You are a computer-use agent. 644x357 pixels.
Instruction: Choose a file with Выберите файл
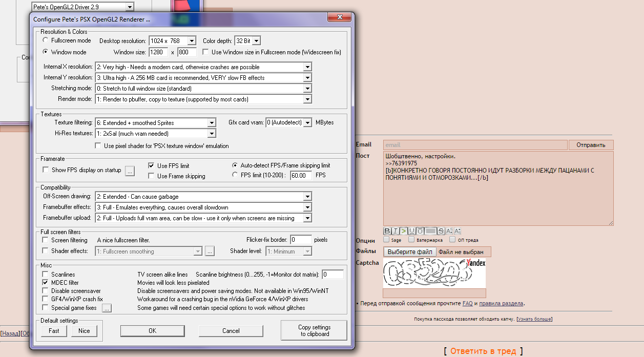[410, 251]
